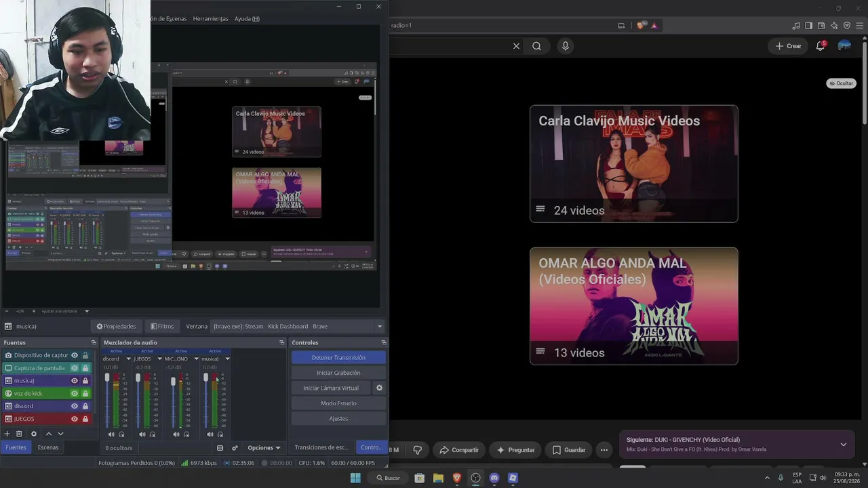Hide the JUEGOS source
The width and height of the screenshot is (868, 488).
pyautogui.click(x=75, y=419)
